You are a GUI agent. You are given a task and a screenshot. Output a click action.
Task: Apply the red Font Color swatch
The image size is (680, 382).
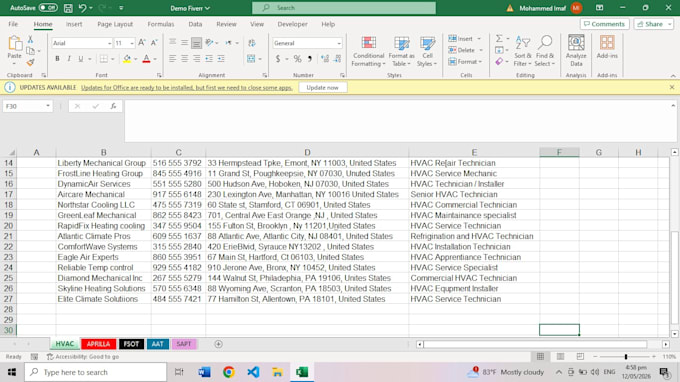click(x=147, y=59)
